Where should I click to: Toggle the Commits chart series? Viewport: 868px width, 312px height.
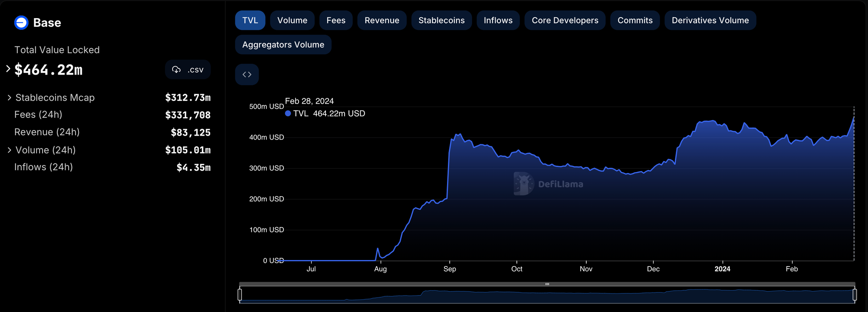635,20
